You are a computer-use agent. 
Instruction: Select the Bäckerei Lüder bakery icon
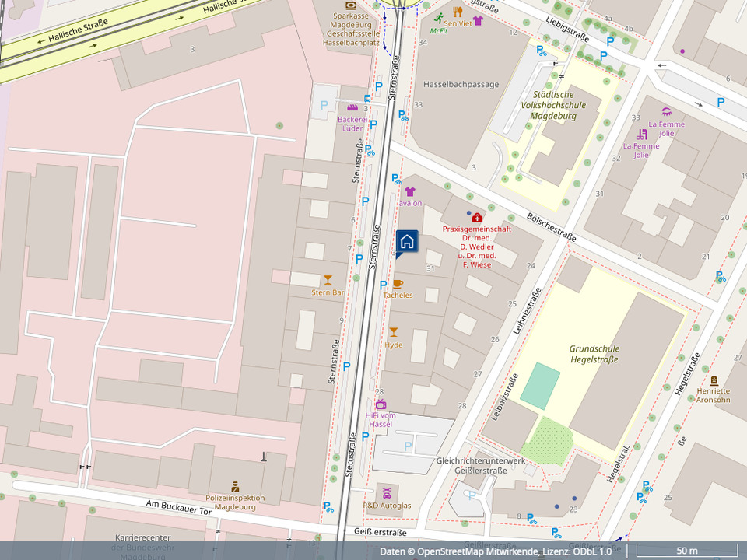[352, 108]
